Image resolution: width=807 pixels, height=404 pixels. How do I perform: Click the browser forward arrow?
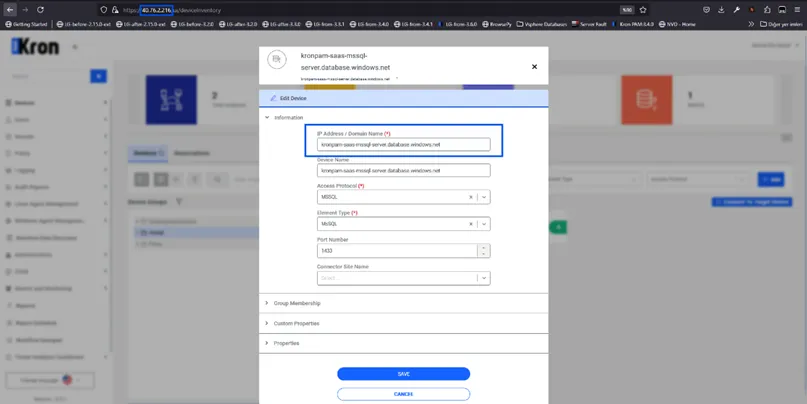click(x=25, y=10)
